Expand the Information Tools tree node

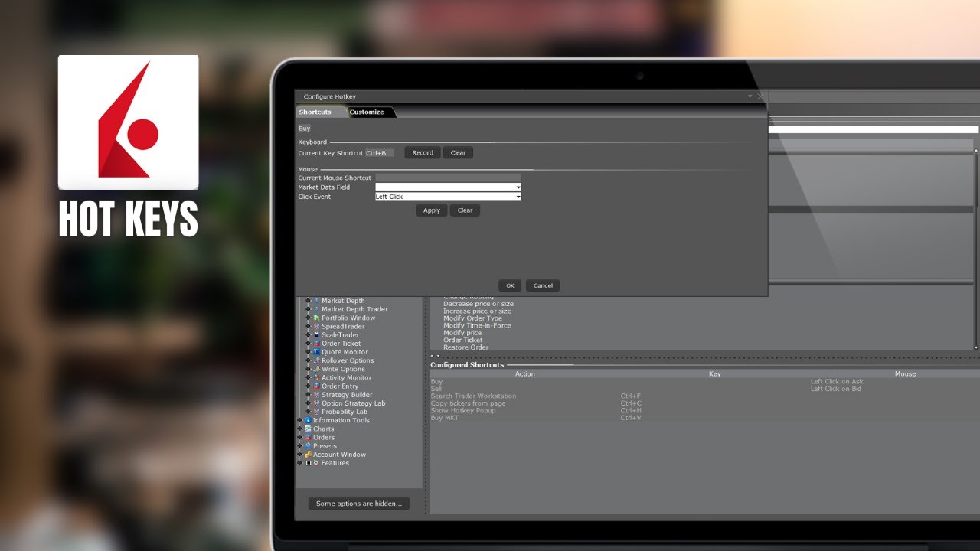(x=299, y=420)
